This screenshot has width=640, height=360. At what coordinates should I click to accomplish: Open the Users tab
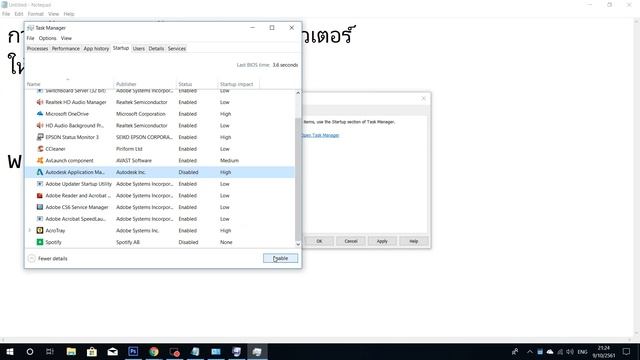[138, 49]
